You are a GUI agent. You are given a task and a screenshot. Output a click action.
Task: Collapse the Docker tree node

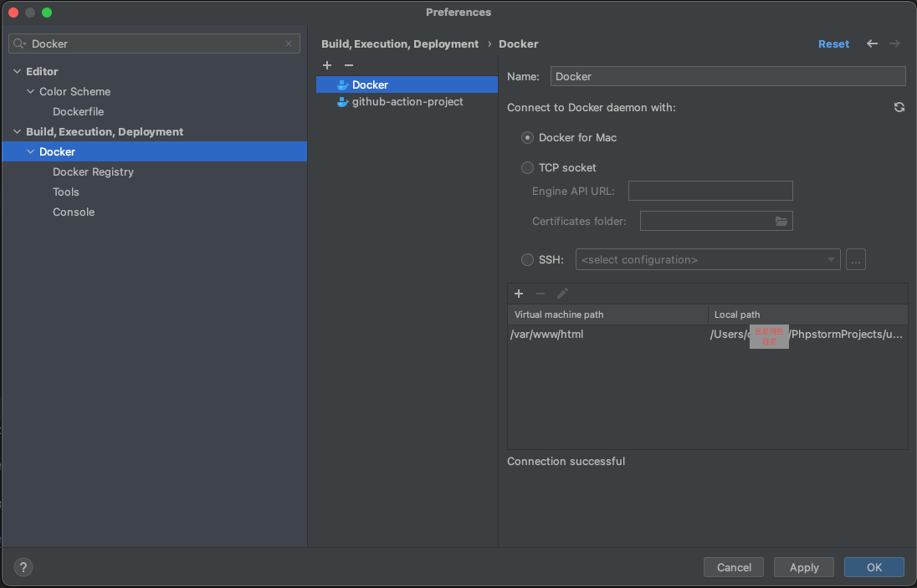tap(30, 152)
